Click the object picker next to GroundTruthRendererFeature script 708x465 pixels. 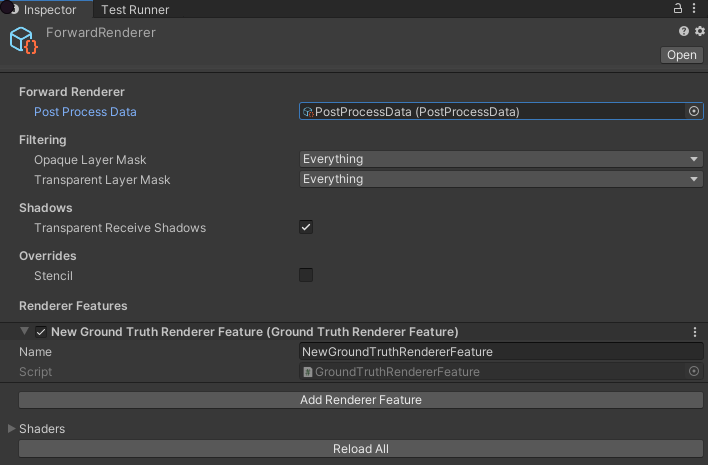point(694,372)
